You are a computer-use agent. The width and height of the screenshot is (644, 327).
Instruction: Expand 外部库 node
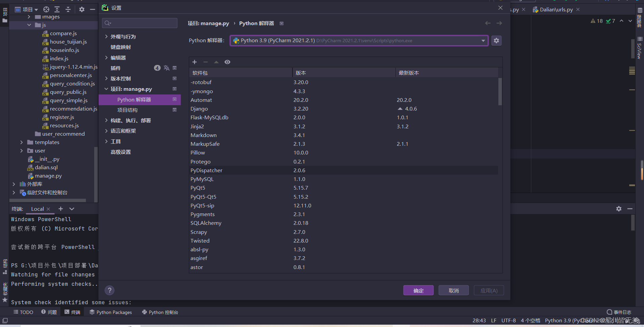tap(14, 184)
